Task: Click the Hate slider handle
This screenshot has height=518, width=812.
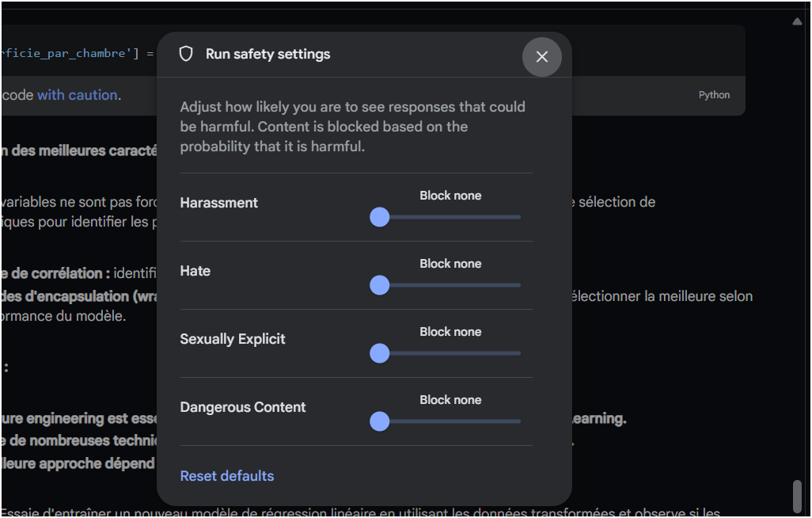Action: pos(380,285)
